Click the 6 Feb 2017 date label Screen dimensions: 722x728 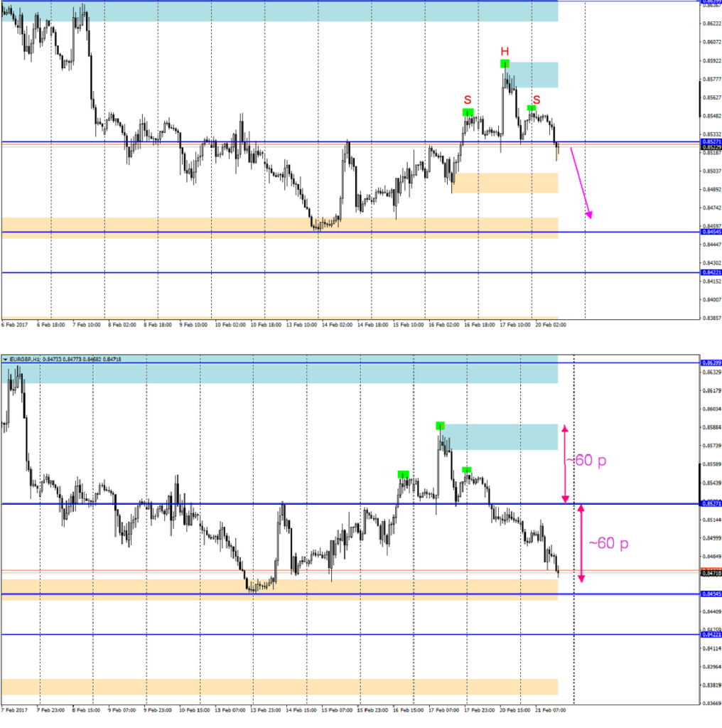click(15, 324)
